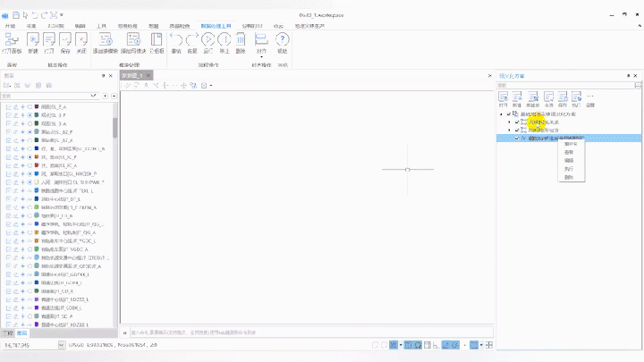This screenshot has height=362, width=644.
Task: Uncheck the root scheme node checkbox
Action: (509, 114)
